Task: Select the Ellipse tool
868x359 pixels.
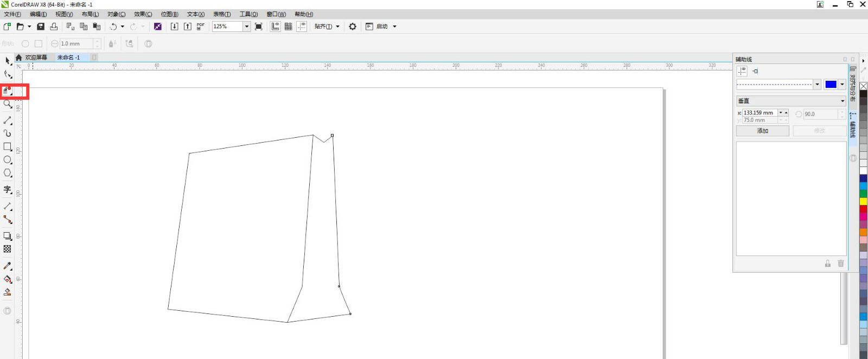Action: click(x=8, y=160)
